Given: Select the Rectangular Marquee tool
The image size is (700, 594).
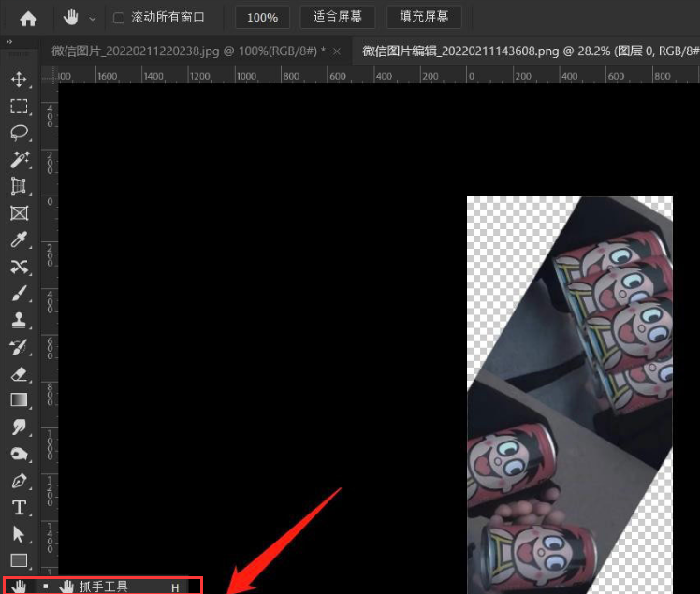Looking at the screenshot, I should tap(19, 107).
